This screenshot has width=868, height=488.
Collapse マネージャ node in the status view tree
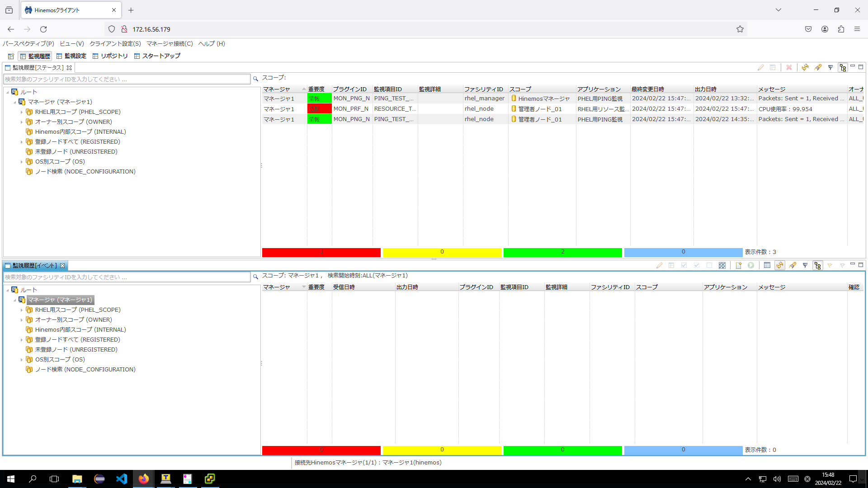[x=14, y=102]
